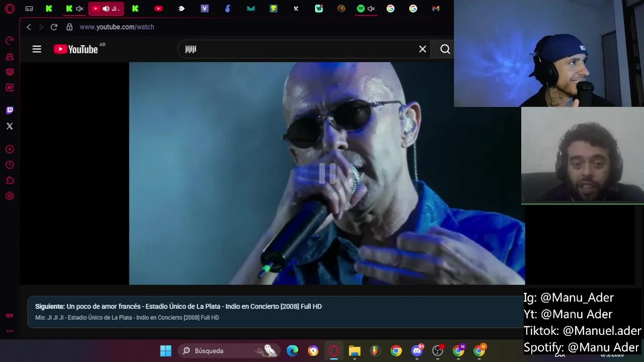This screenshot has height=362, width=644.
Task: Open OBS Studio from the taskbar
Action: click(438, 351)
